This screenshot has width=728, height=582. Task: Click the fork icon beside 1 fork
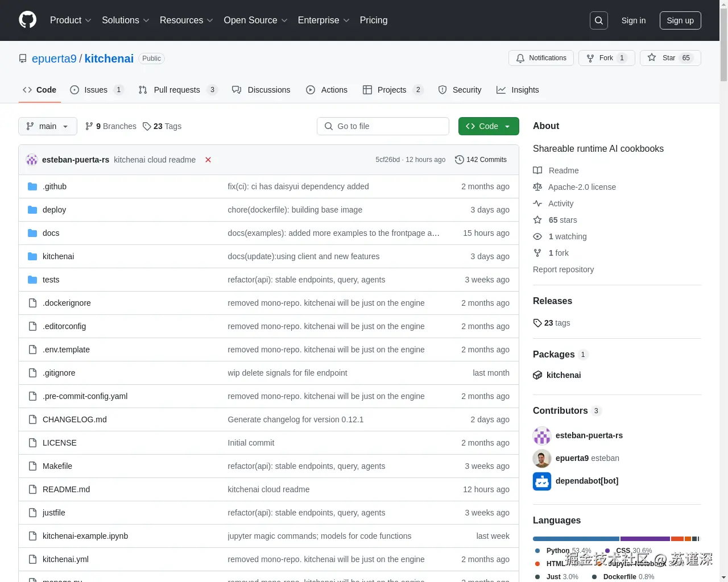click(x=537, y=253)
